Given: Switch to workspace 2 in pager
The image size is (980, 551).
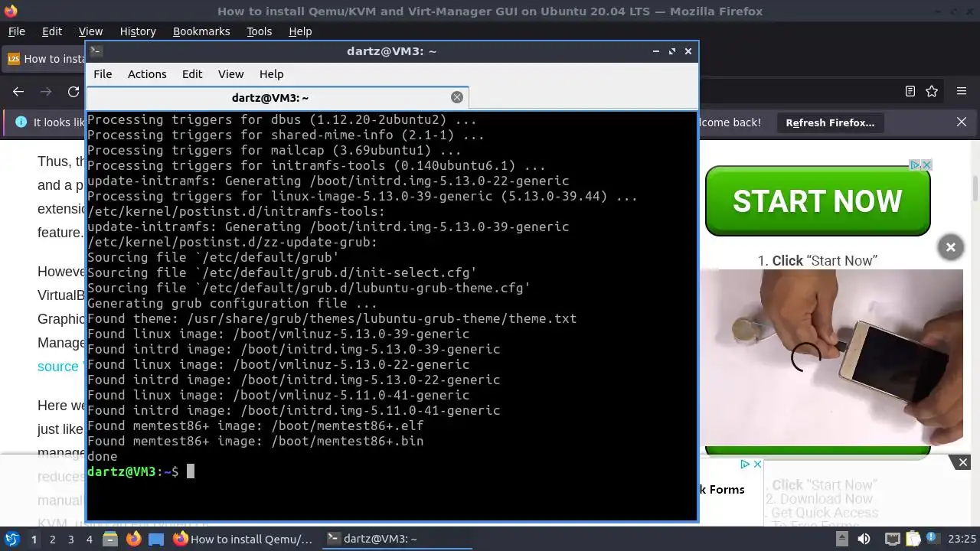Looking at the screenshot, I should pos(52,539).
